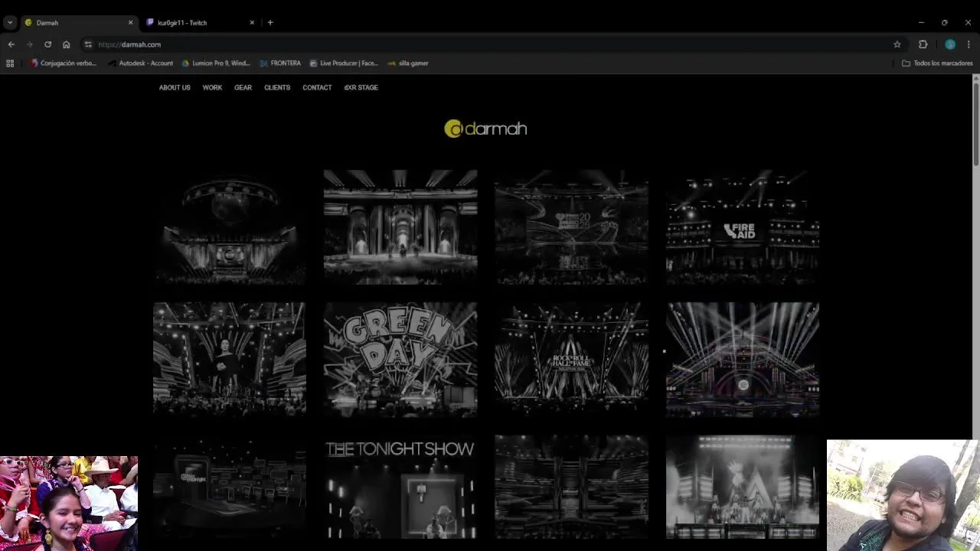Open the Chrome profile avatar

coord(950,44)
